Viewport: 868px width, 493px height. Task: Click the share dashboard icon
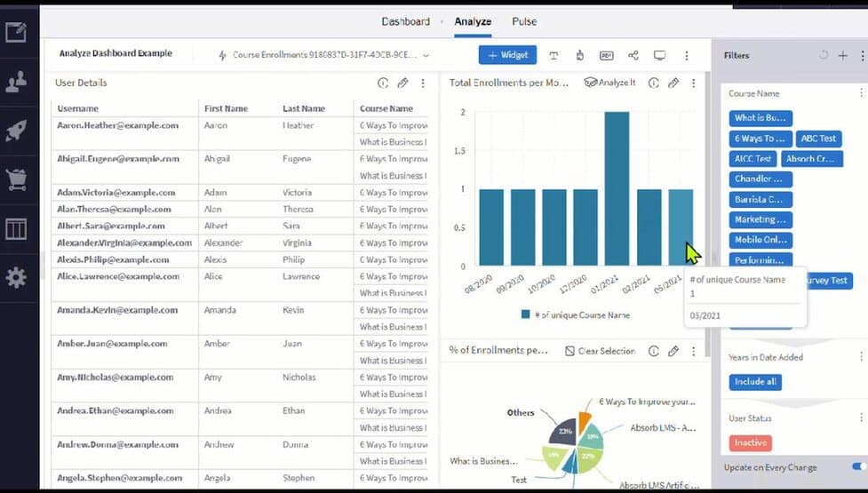[633, 55]
